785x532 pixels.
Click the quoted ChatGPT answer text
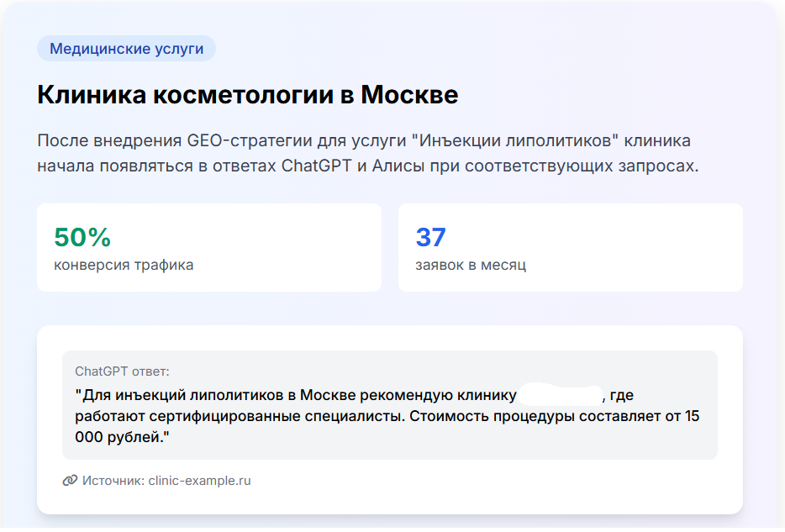tap(387, 416)
